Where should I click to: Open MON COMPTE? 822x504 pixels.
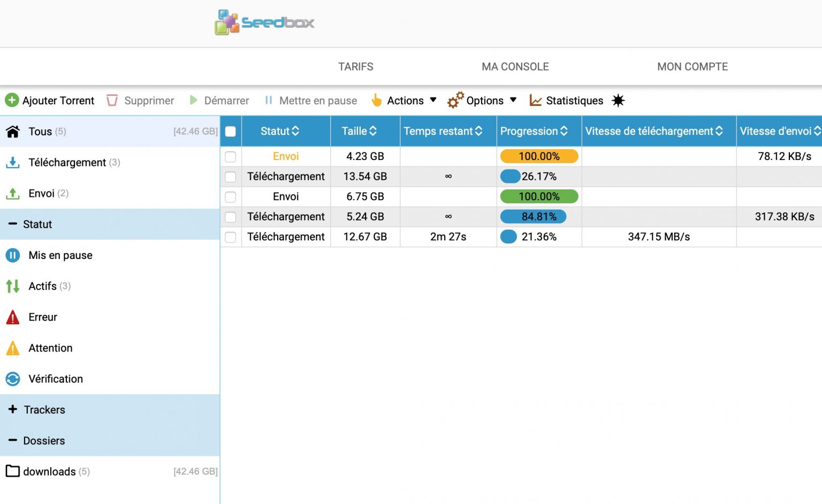[x=692, y=66]
